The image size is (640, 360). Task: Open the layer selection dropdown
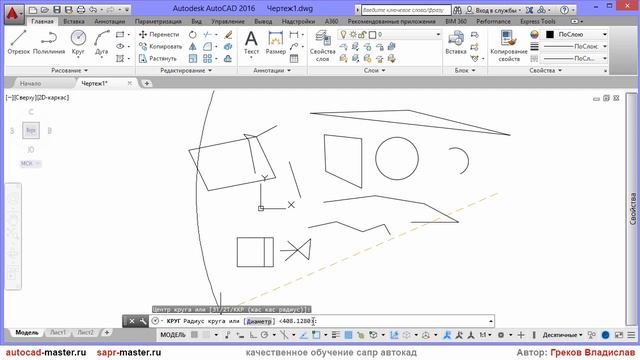(x=438, y=35)
